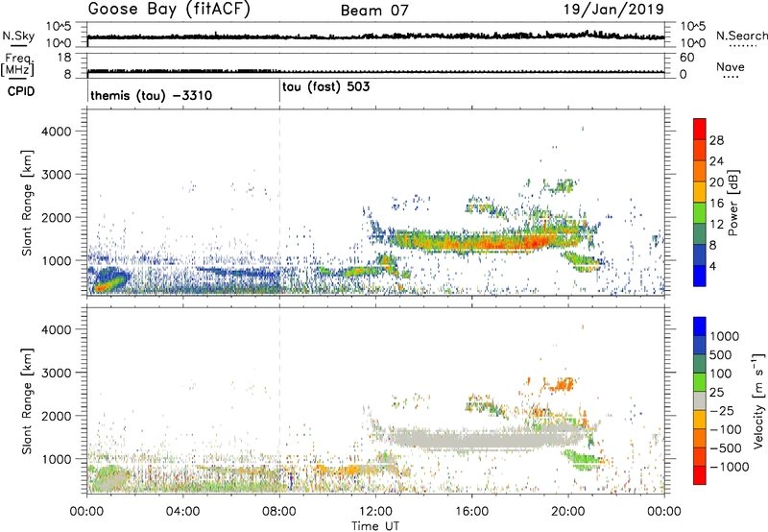The width and height of the screenshot is (768, 532).
Task: Click the '20:00' time axis label
Action: [x=567, y=512]
